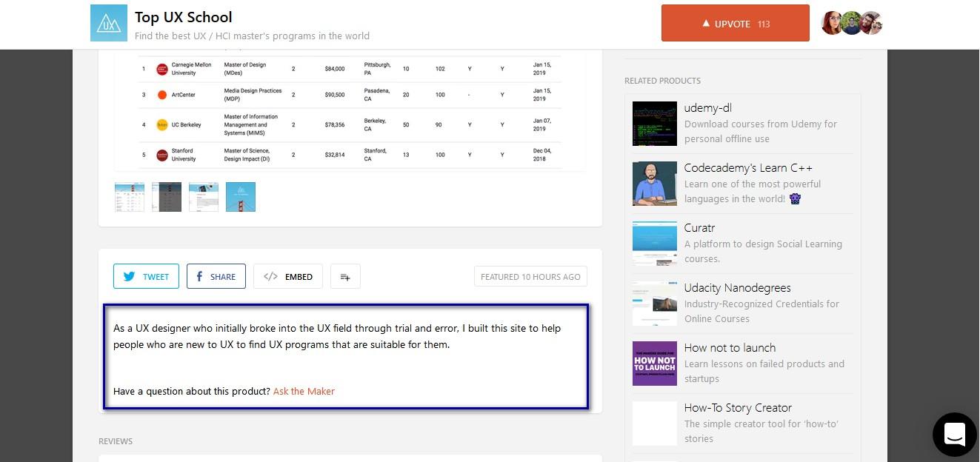The height and width of the screenshot is (462, 980).
Task: Click the Stanford University logo
Action: click(162, 155)
